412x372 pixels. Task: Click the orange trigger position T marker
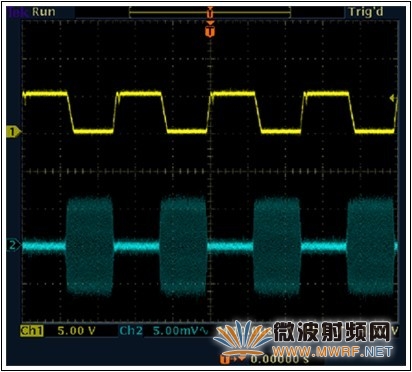tap(210, 32)
